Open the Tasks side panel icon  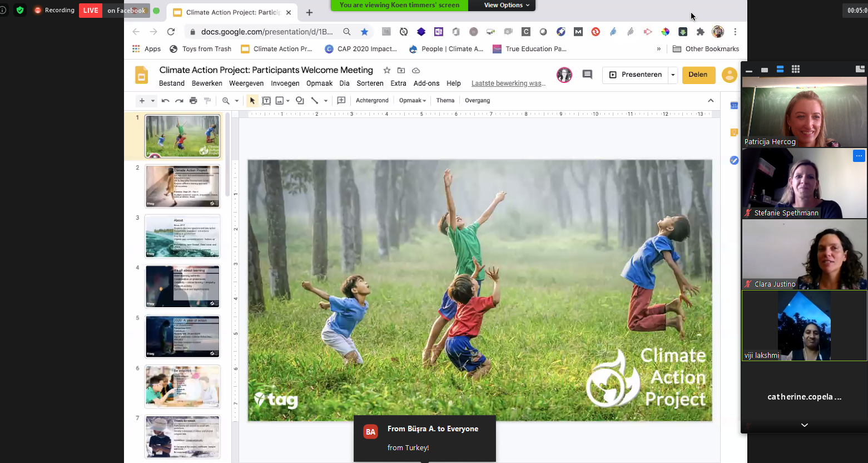[734, 160]
